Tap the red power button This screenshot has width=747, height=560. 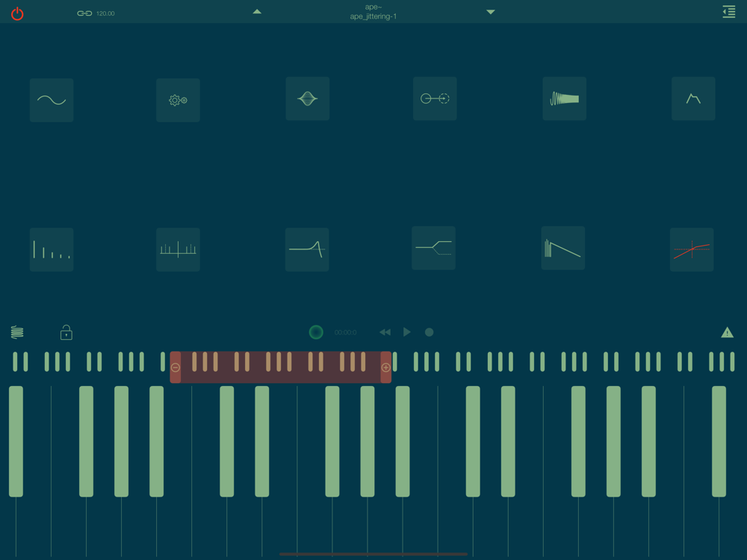tap(17, 13)
